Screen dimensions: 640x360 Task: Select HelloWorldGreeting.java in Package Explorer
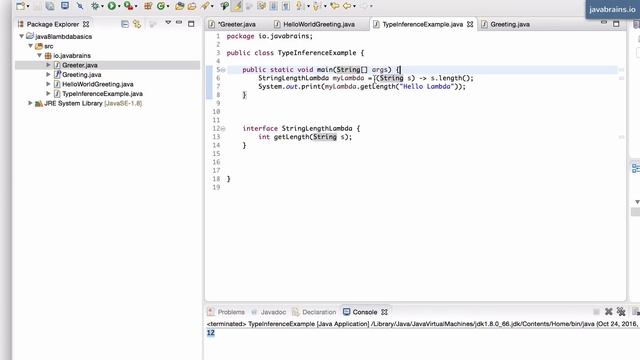click(x=98, y=84)
